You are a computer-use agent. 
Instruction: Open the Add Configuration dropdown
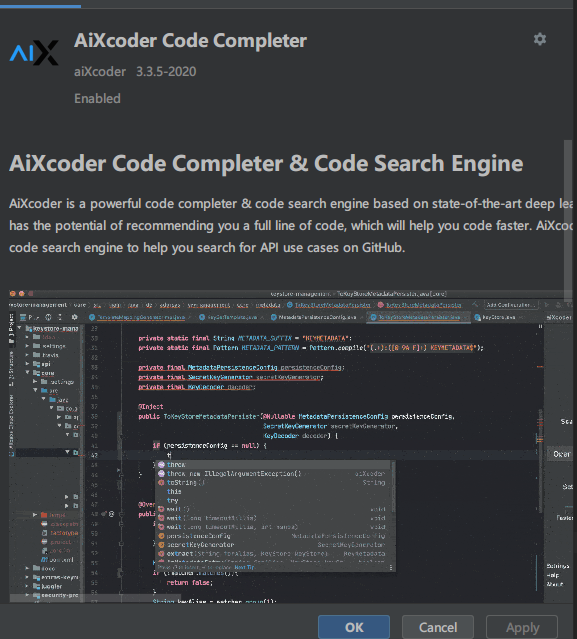coord(511,304)
